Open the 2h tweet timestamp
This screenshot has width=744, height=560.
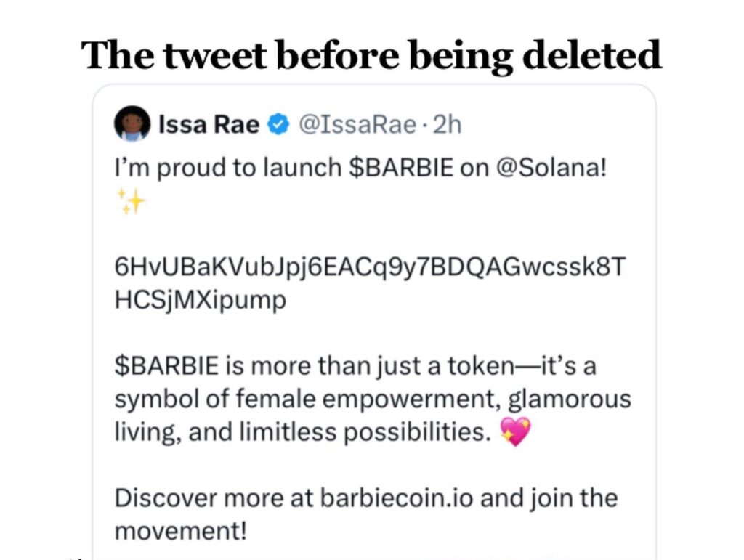[447, 125]
